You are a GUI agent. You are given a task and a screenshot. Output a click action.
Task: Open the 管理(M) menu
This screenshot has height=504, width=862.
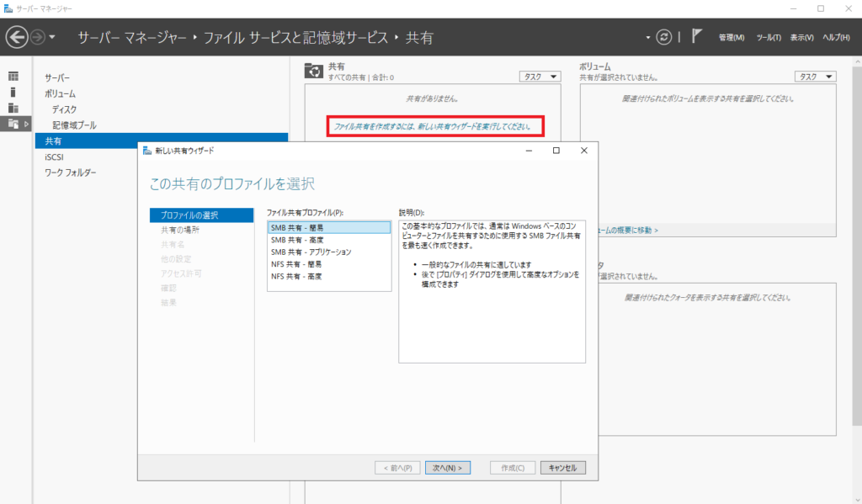point(731,38)
